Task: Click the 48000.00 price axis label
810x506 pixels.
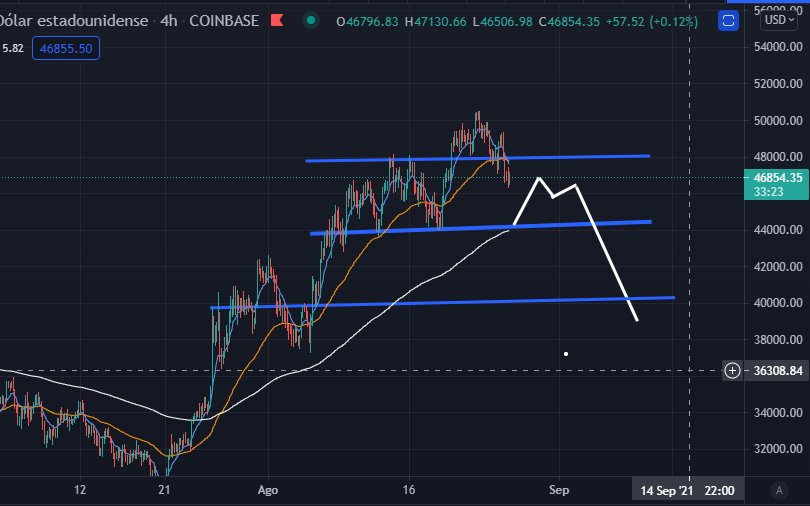Action: tap(778, 156)
